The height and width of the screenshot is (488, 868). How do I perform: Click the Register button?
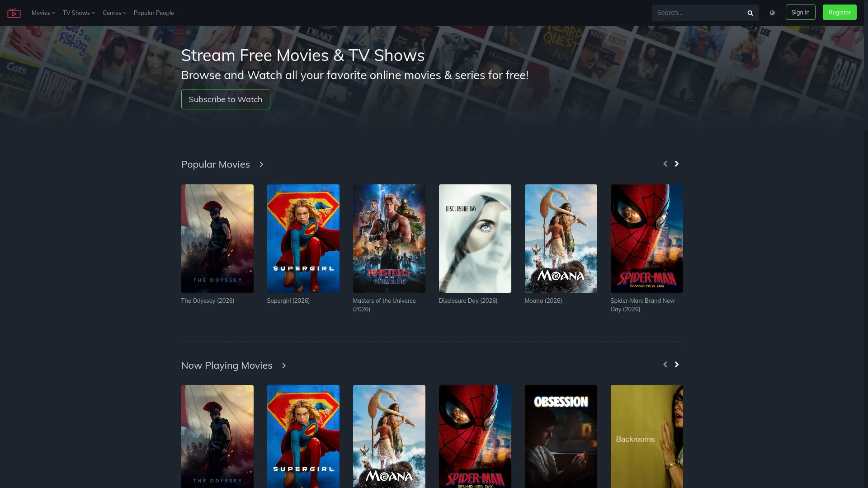tap(840, 12)
